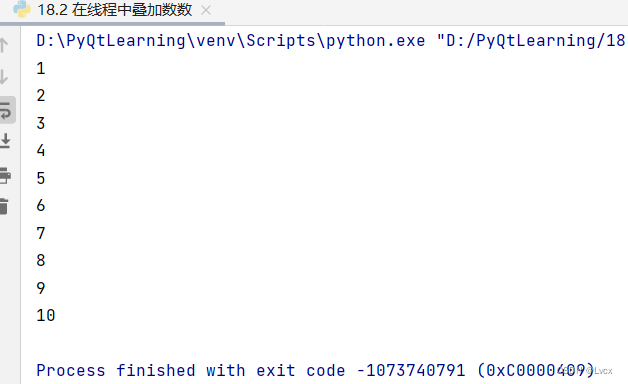
Task: Click the output line showing 1
Action: [x=41, y=68]
